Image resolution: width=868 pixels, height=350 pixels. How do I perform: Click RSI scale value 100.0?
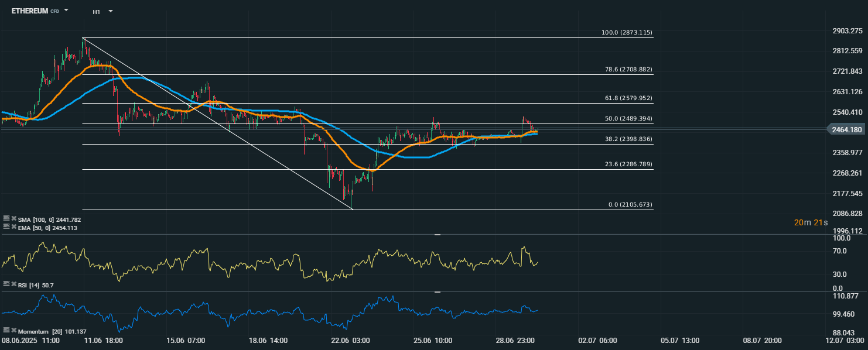click(x=842, y=239)
